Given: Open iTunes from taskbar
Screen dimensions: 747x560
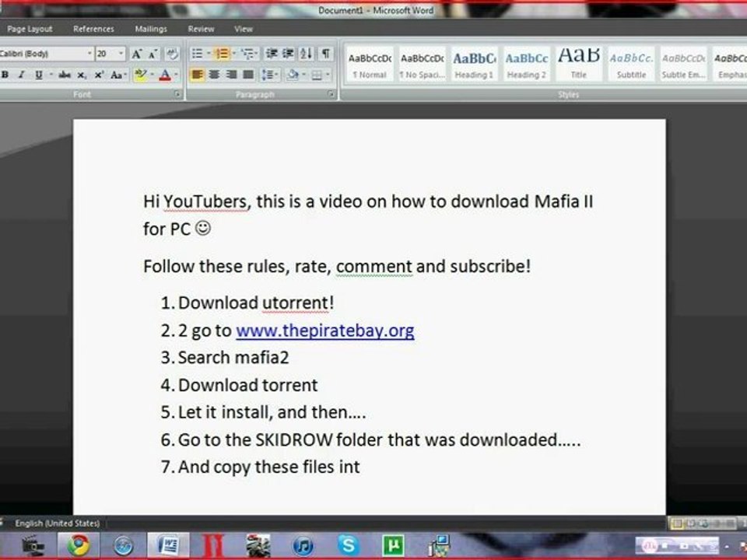Looking at the screenshot, I should [x=303, y=546].
